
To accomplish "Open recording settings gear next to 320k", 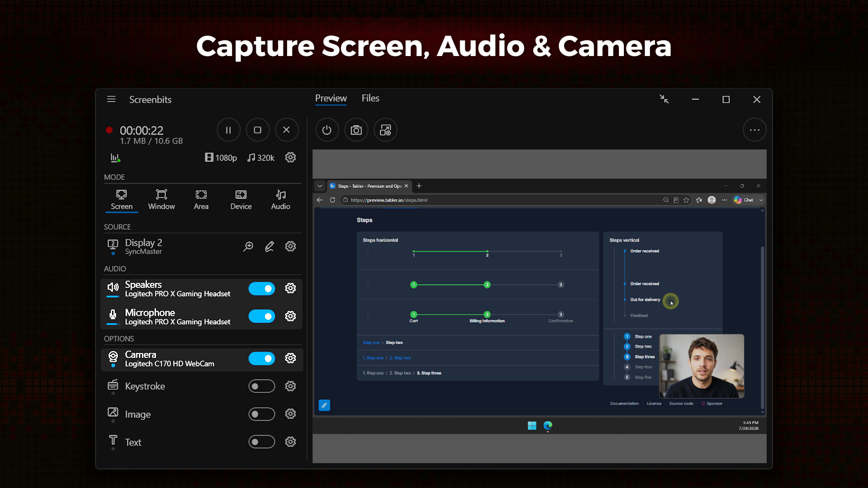I will coord(290,157).
